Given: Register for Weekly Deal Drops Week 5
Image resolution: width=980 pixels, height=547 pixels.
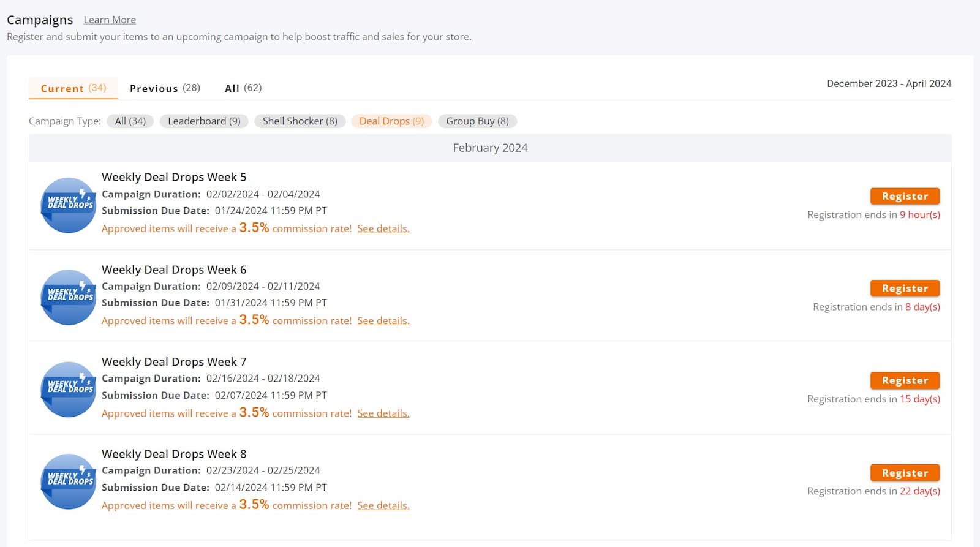Looking at the screenshot, I should point(905,196).
